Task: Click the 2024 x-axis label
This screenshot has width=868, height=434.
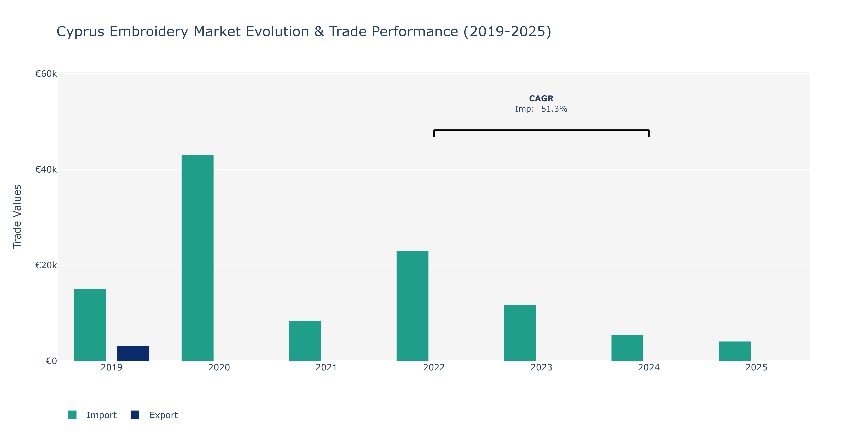Action: tap(649, 367)
